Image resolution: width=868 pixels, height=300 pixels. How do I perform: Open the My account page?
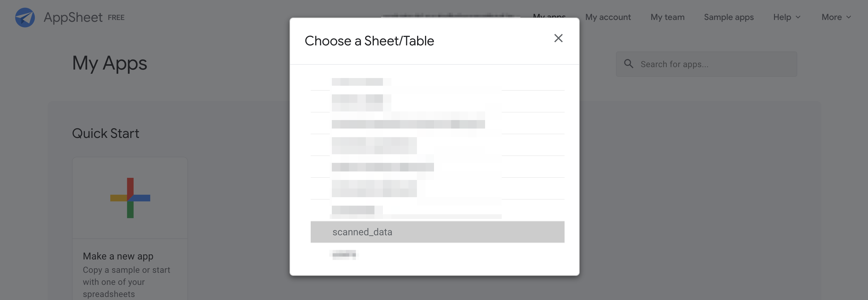(x=607, y=17)
